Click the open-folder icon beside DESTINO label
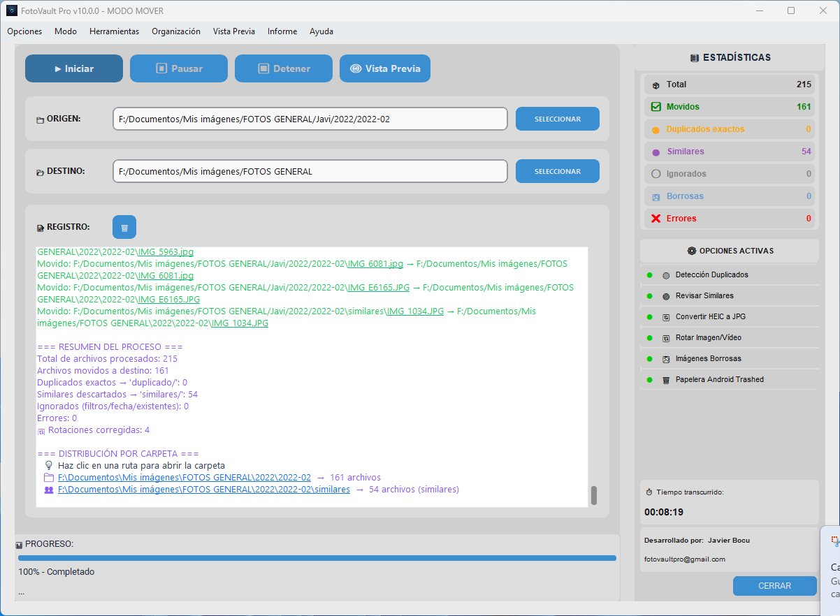Image resolution: width=840 pixels, height=616 pixels. [x=40, y=172]
